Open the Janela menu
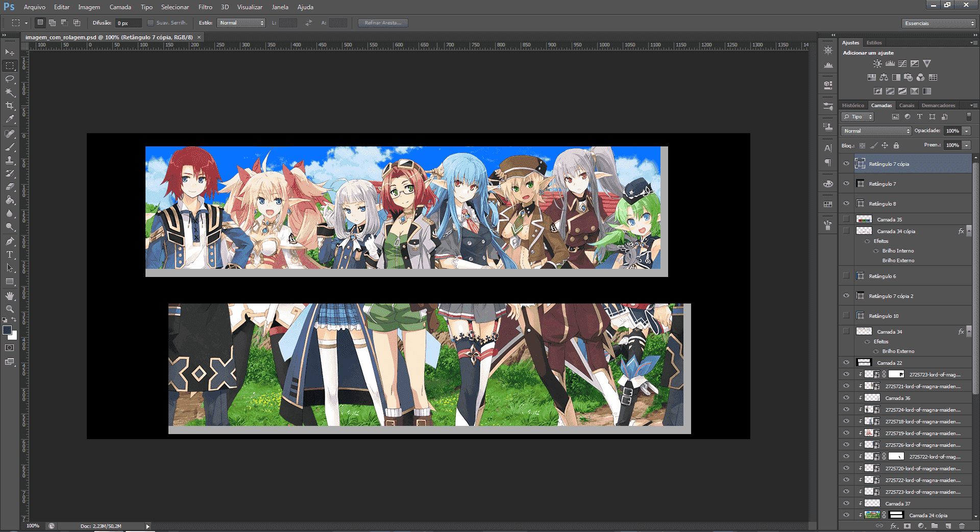This screenshot has height=532, width=980. [x=280, y=7]
